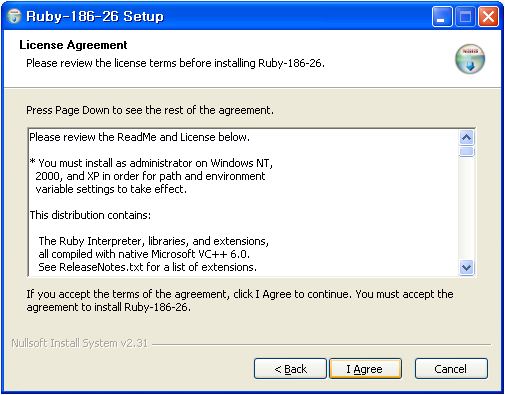The image size is (505, 395).
Task: Click the 'License Agreement' heading
Action: pyautogui.click(x=73, y=45)
